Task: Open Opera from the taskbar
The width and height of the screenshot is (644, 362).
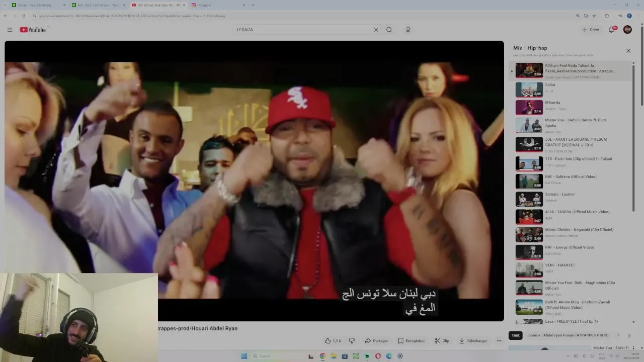Action: [378, 356]
